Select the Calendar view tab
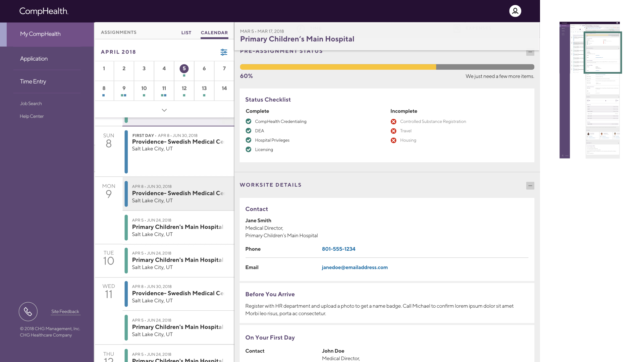The width and height of the screenshot is (644, 362). coord(214,33)
